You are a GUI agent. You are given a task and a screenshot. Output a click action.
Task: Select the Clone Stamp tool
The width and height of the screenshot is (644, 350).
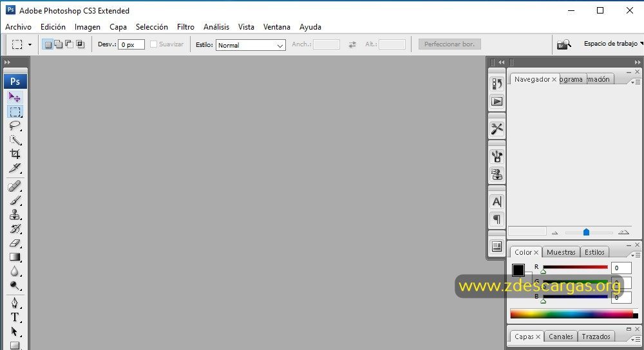tap(15, 215)
